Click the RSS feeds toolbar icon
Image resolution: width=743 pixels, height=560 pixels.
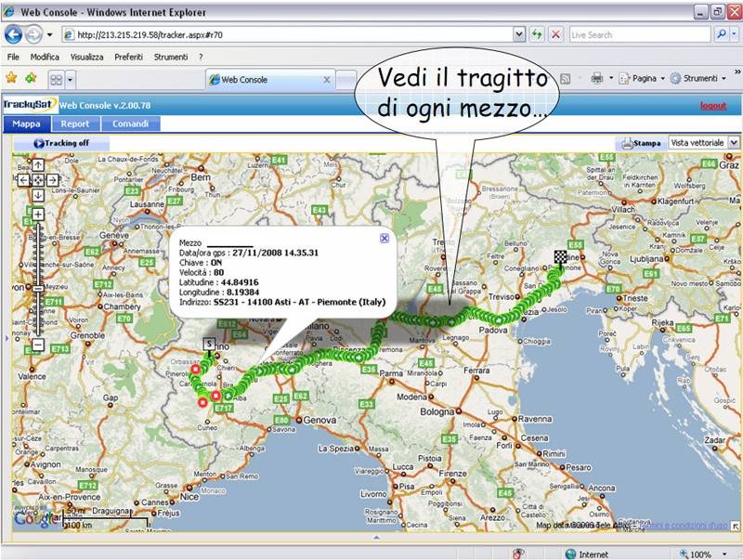pyautogui.click(x=565, y=79)
